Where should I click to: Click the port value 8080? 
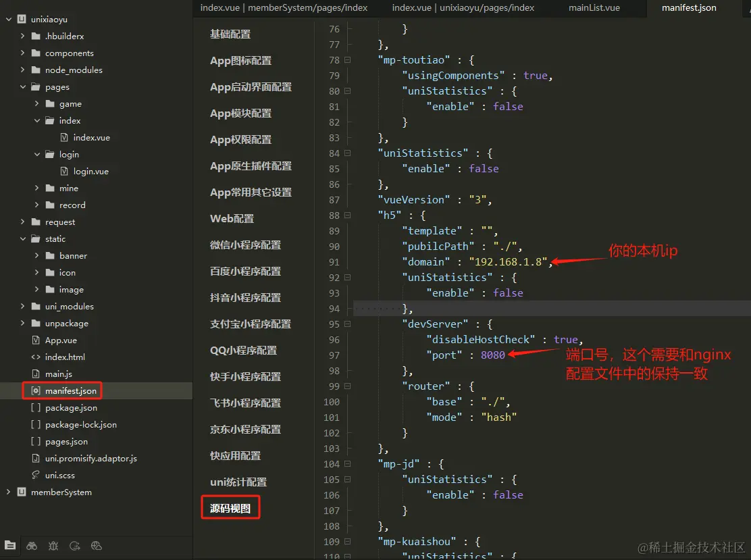(493, 355)
